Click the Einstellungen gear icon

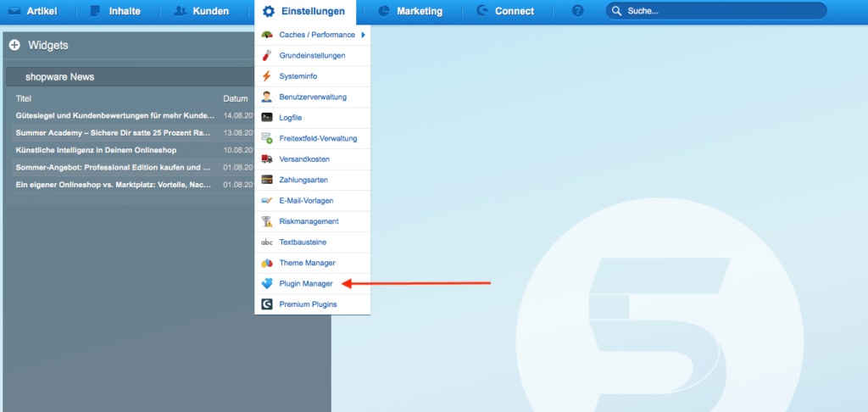269,11
